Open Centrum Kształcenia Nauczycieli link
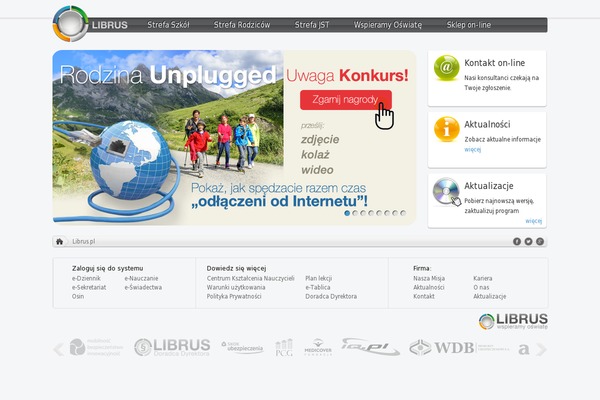 pos(251,278)
